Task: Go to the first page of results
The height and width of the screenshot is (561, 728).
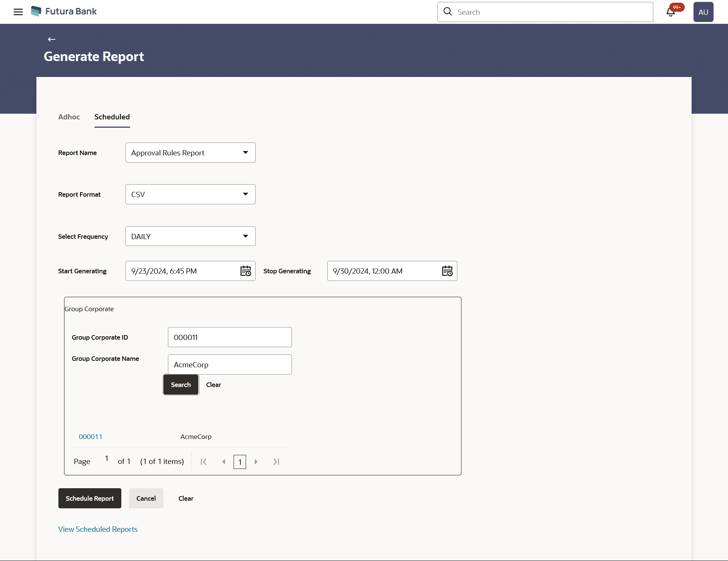Action: coord(204,462)
